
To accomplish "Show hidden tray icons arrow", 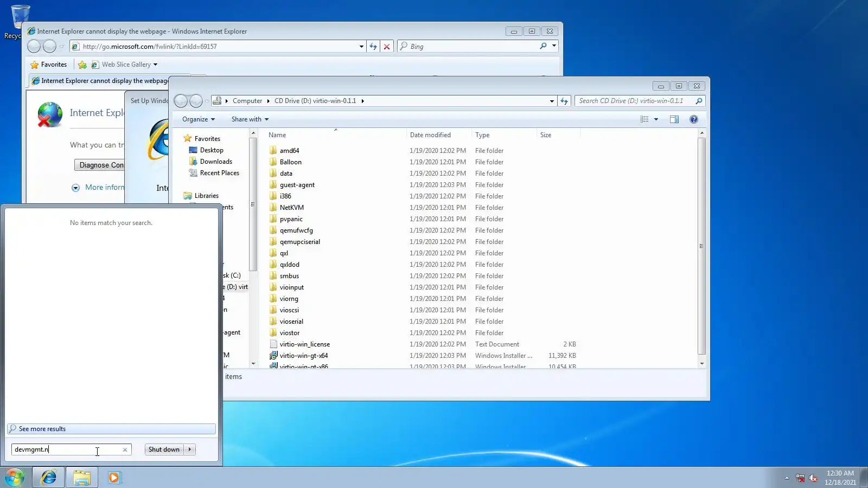I will 787,478.
